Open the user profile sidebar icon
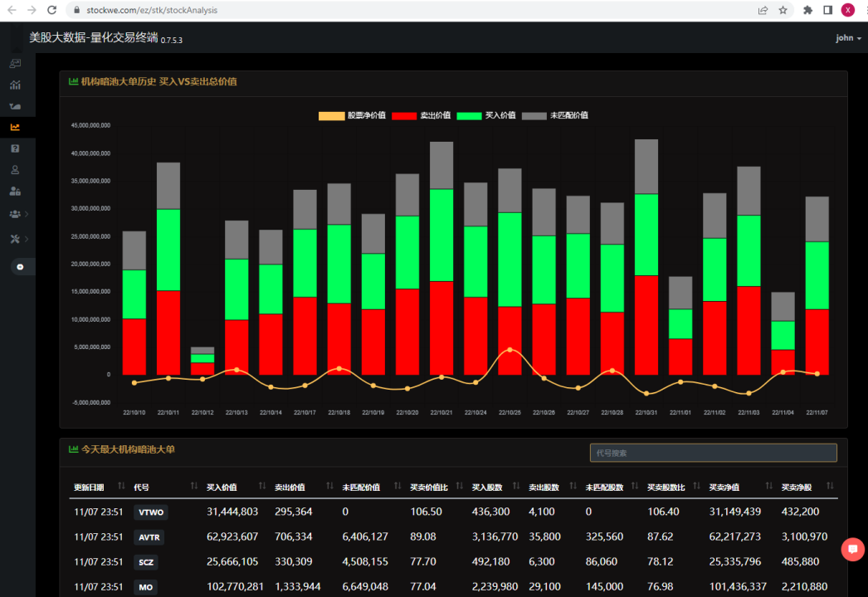The height and width of the screenshot is (597, 868). (15, 170)
